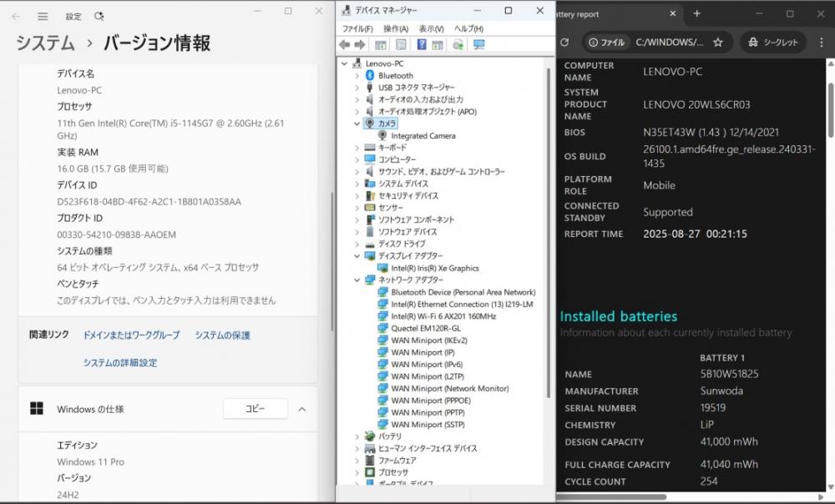Click the Settings search magnifier icon

[x=99, y=17]
